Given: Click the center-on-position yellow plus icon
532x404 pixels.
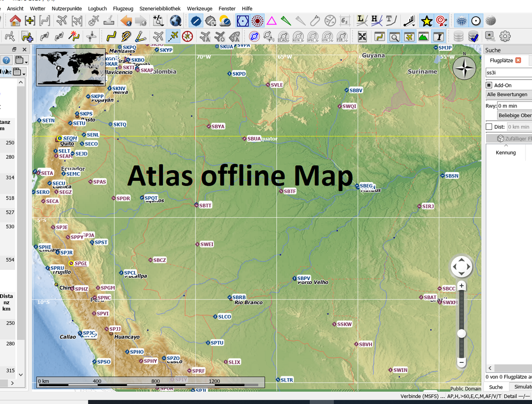Looking at the screenshot, I should pyautogui.click(x=30, y=20).
